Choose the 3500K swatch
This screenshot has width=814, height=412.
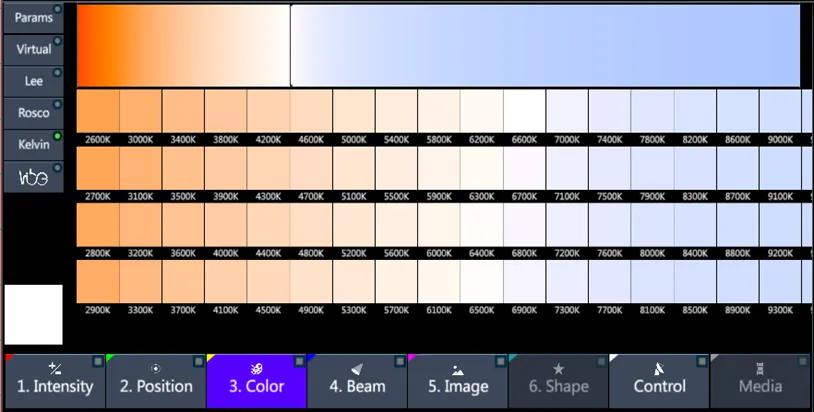[183, 168]
